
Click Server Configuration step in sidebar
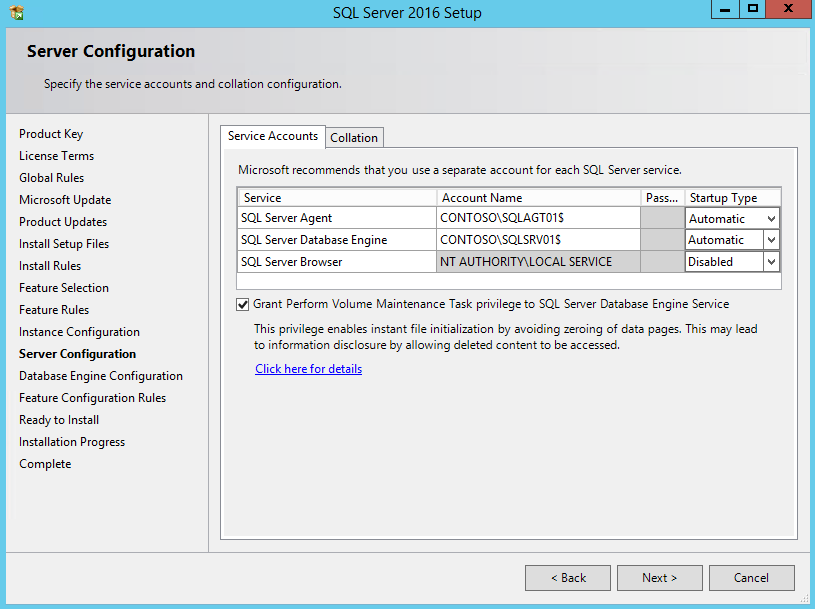pos(77,354)
